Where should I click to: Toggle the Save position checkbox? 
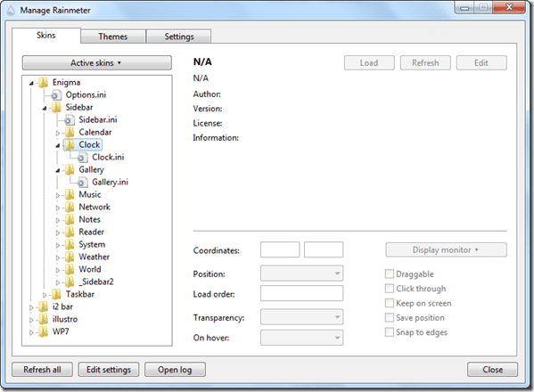point(390,318)
